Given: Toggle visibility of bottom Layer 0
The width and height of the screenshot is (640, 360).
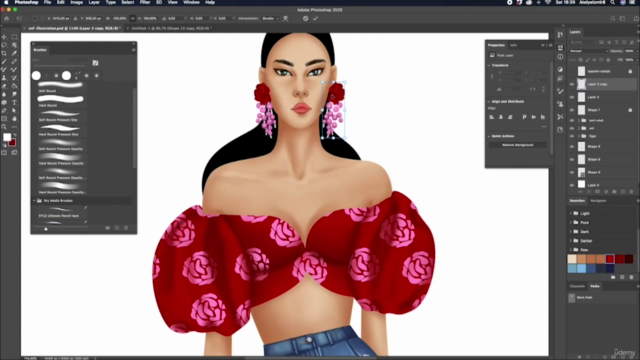Looking at the screenshot, I should [x=572, y=185].
